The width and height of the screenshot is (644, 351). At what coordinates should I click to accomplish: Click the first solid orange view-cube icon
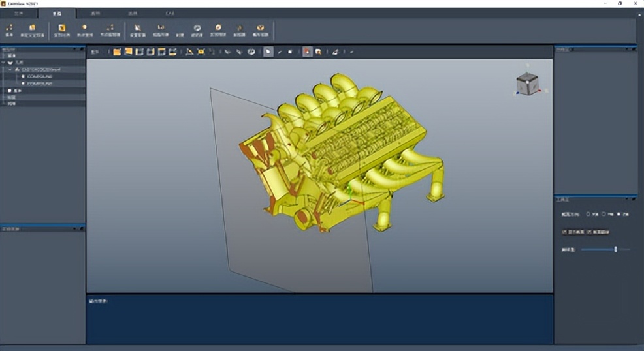117,52
